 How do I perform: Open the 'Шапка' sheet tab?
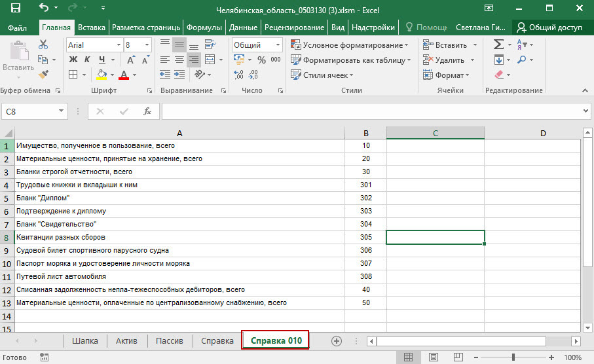click(85, 341)
